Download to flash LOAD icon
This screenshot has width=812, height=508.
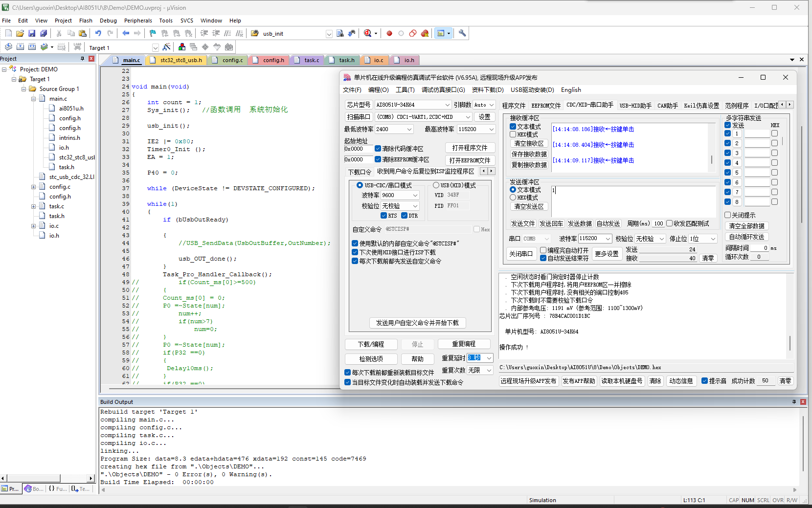[x=77, y=47]
